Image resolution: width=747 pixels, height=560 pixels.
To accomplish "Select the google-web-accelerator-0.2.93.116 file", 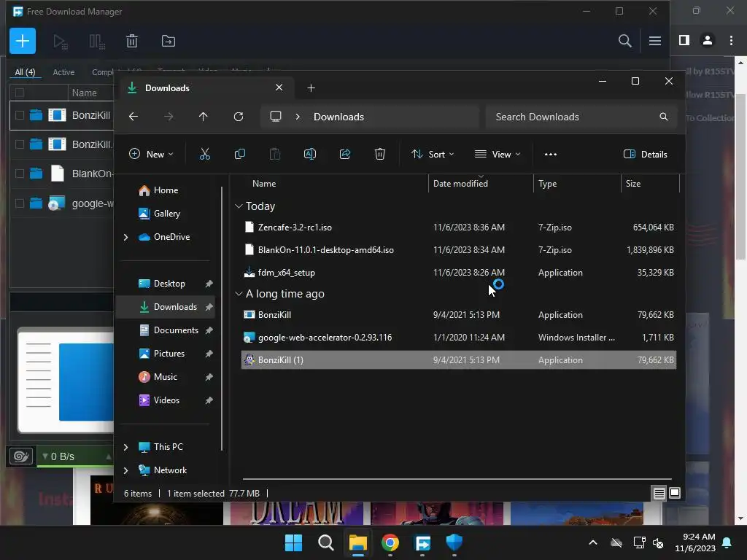I will (x=458, y=338).
